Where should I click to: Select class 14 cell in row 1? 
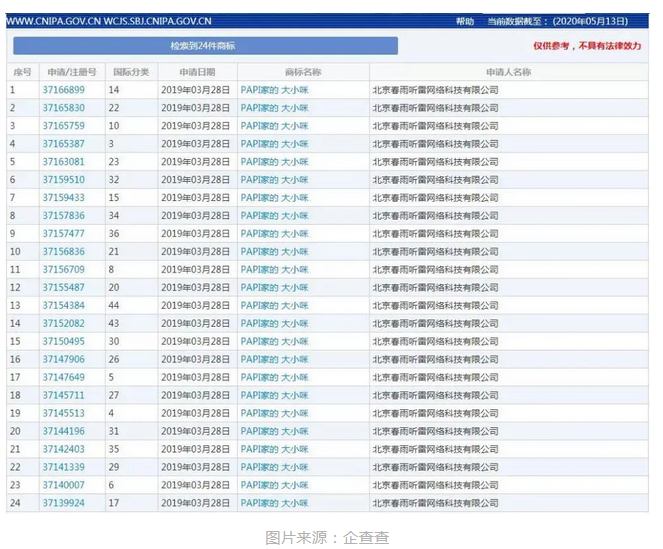[131, 90]
